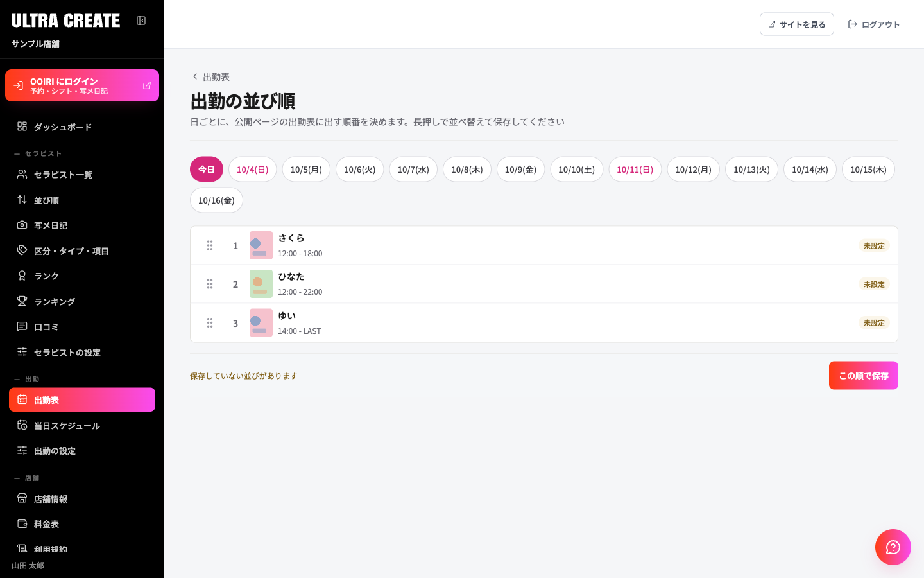This screenshot has height=578, width=924.
Task: Select the 10/13(火) date tab
Action: click(751, 170)
